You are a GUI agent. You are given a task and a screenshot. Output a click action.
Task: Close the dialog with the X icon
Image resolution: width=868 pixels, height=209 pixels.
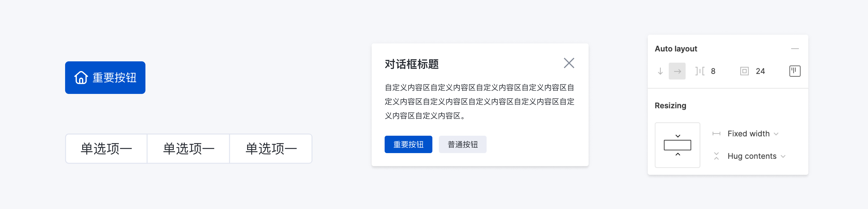(x=569, y=63)
